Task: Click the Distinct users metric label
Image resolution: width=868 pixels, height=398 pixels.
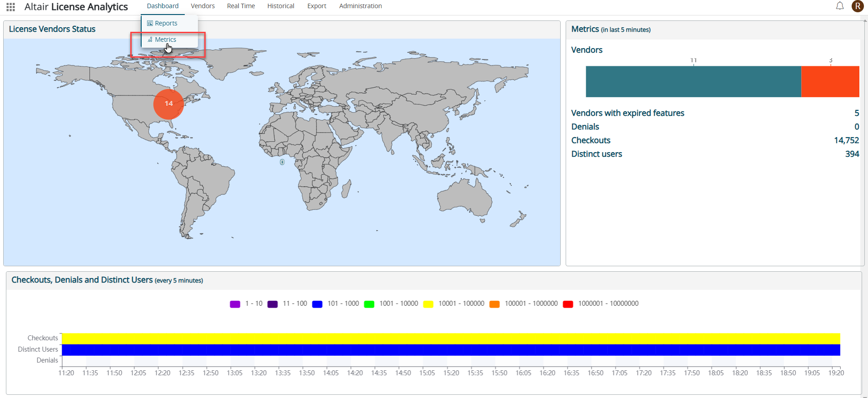Action: [x=597, y=154]
